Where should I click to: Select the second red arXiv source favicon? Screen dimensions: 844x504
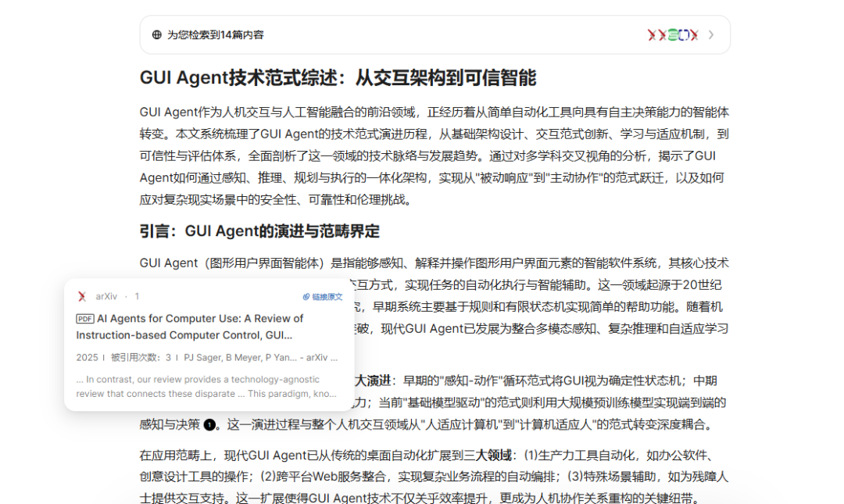tap(662, 34)
